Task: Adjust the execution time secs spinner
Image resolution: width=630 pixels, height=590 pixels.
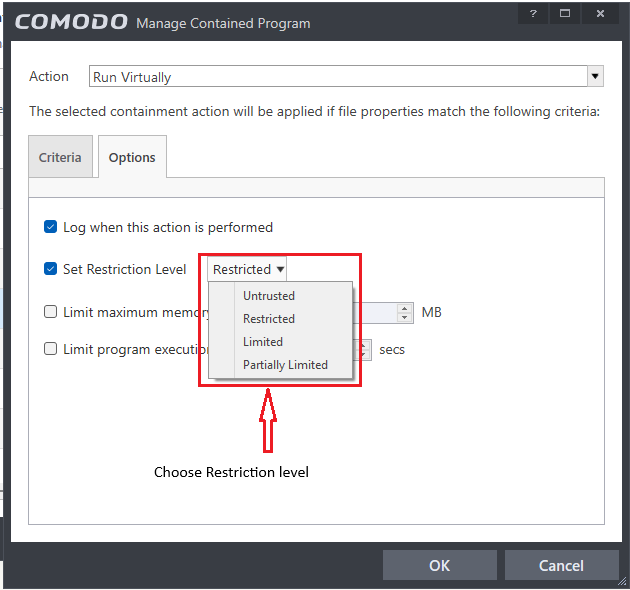Action: click(x=365, y=349)
